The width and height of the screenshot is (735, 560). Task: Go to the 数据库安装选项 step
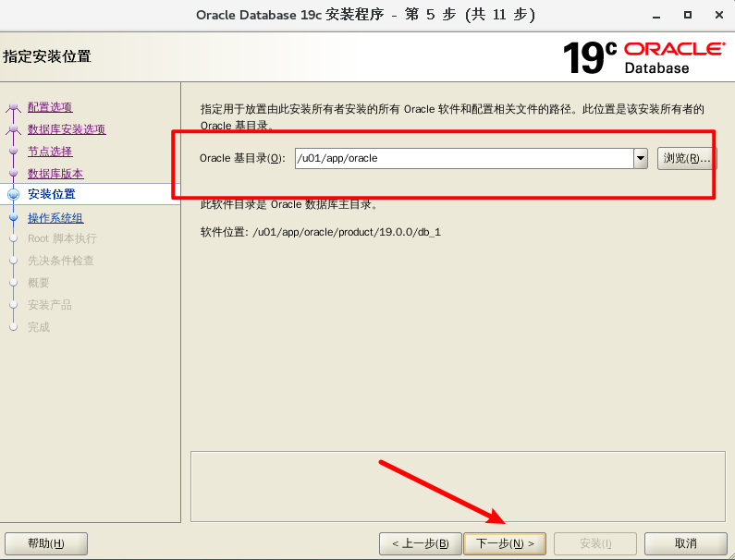pyautogui.click(x=67, y=129)
